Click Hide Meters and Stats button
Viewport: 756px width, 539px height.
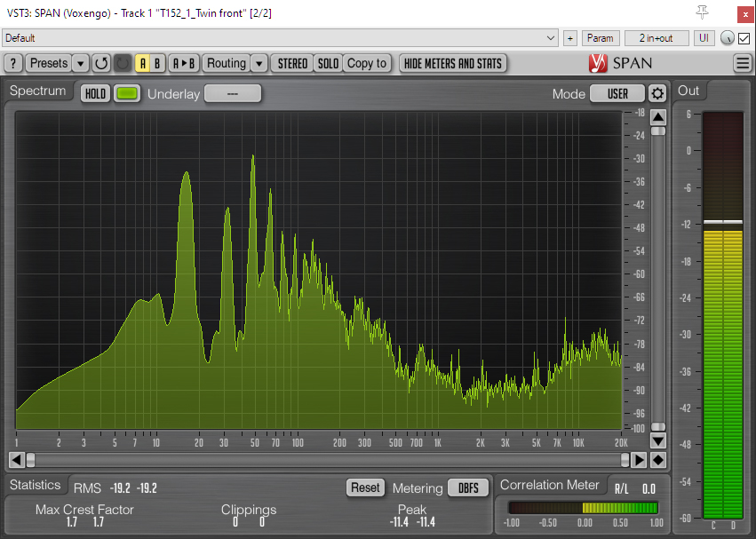(x=453, y=63)
